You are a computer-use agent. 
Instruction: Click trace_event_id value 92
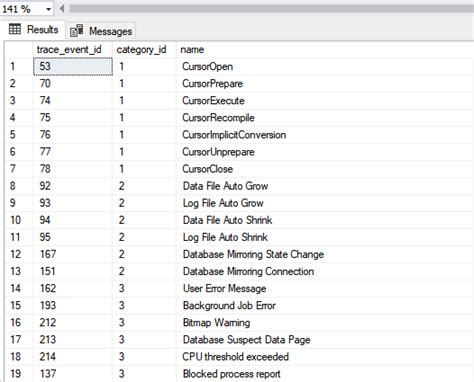(73, 186)
